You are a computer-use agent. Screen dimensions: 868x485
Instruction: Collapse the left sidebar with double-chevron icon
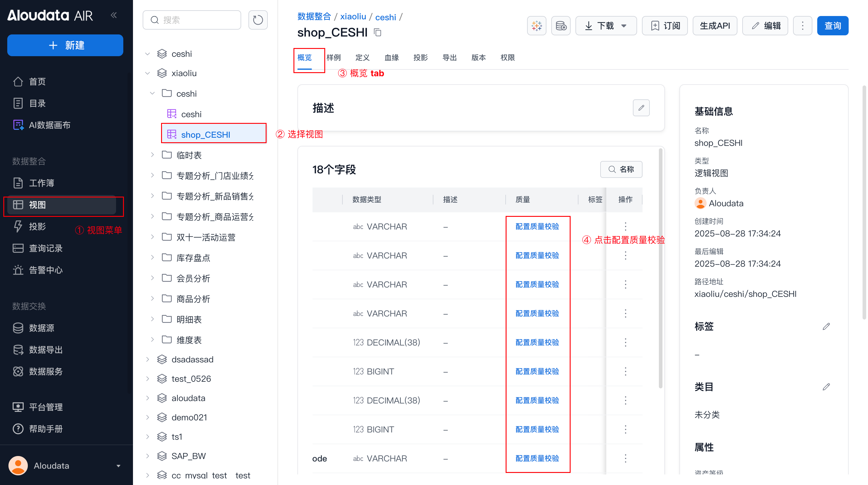coord(114,15)
